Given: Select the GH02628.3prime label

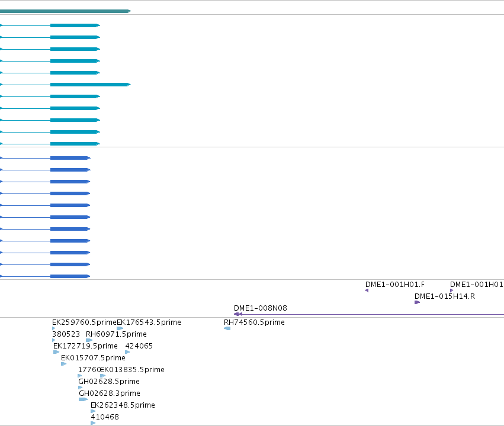Looking at the screenshot, I should 110,393.
